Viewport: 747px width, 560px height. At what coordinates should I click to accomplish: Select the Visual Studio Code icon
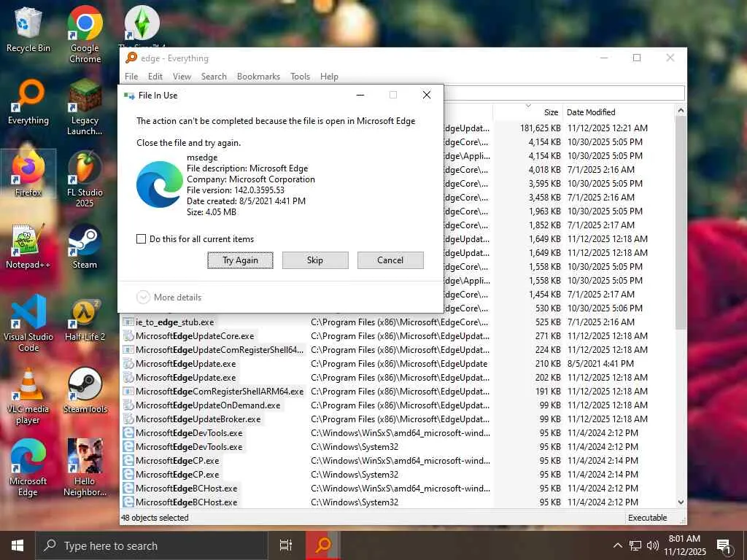pyautogui.click(x=28, y=323)
